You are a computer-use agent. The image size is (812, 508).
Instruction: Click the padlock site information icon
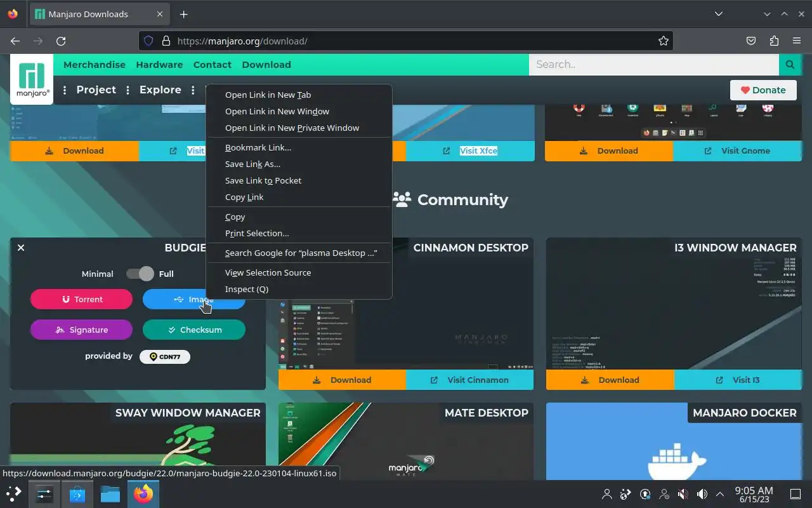tap(166, 41)
